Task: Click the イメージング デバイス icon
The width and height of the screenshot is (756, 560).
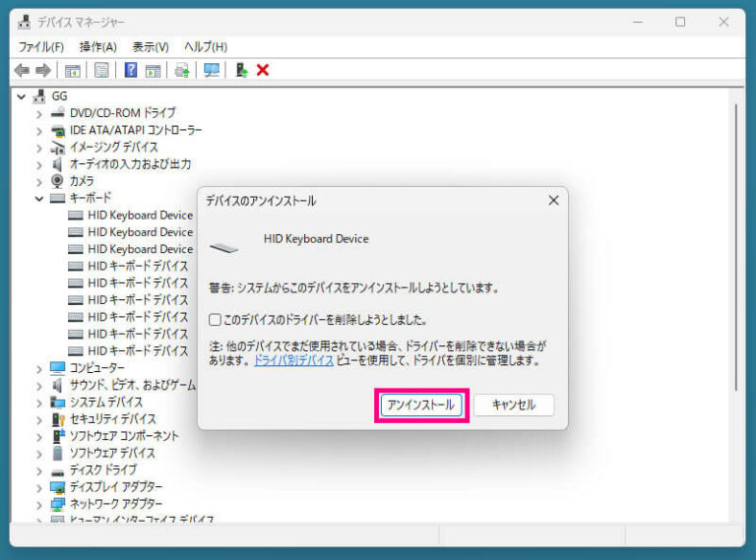Action: [x=57, y=147]
